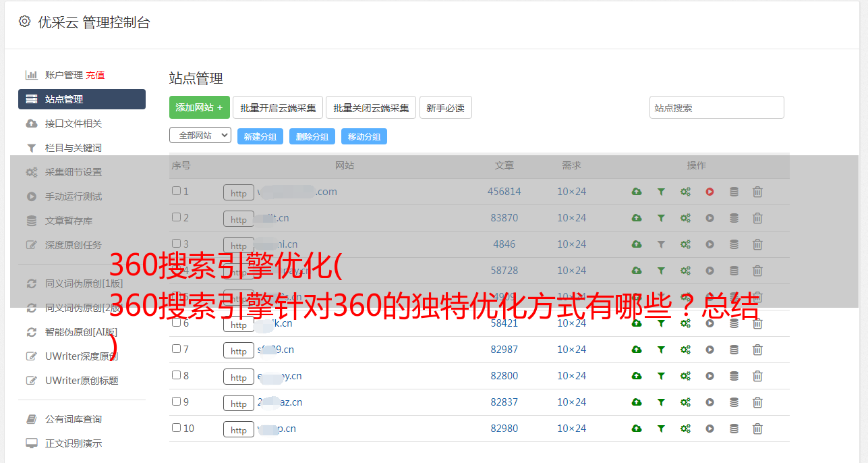Click 批量关闭云端采集 button
Screen dimensions: 868x463
click(371, 107)
